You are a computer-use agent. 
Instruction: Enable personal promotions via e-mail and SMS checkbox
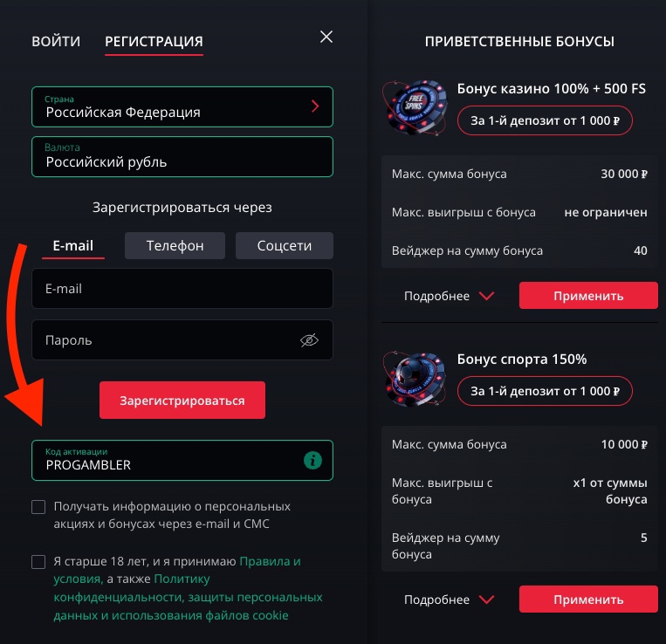(x=38, y=507)
